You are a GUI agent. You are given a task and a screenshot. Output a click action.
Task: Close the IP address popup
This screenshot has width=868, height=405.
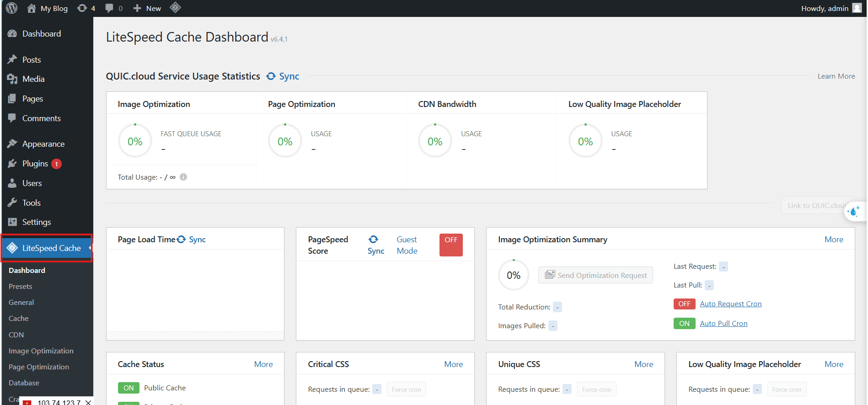pos(88,402)
